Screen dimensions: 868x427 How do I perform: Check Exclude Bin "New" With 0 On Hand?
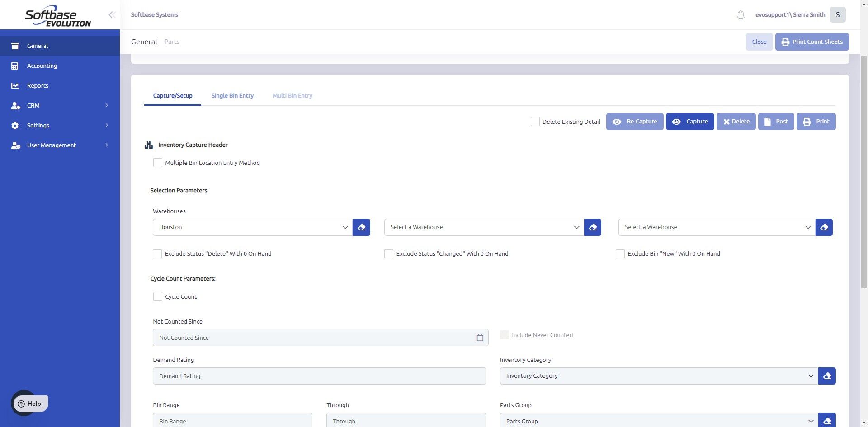(x=620, y=254)
